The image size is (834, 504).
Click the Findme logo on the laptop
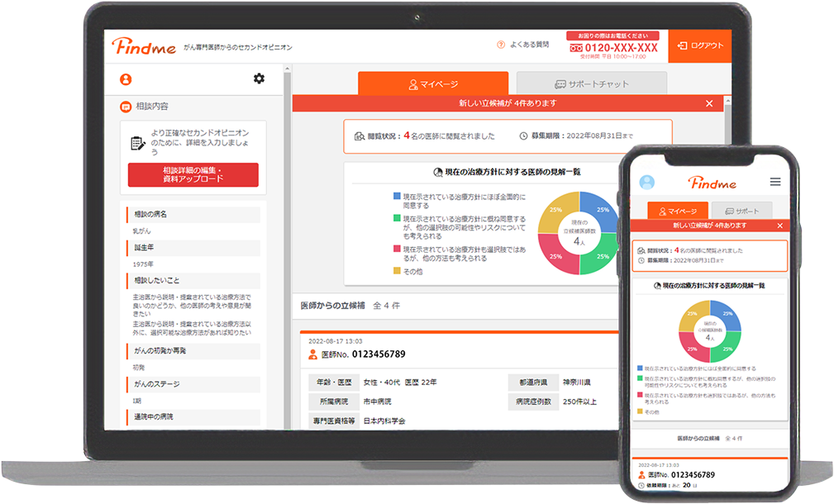pyautogui.click(x=144, y=46)
